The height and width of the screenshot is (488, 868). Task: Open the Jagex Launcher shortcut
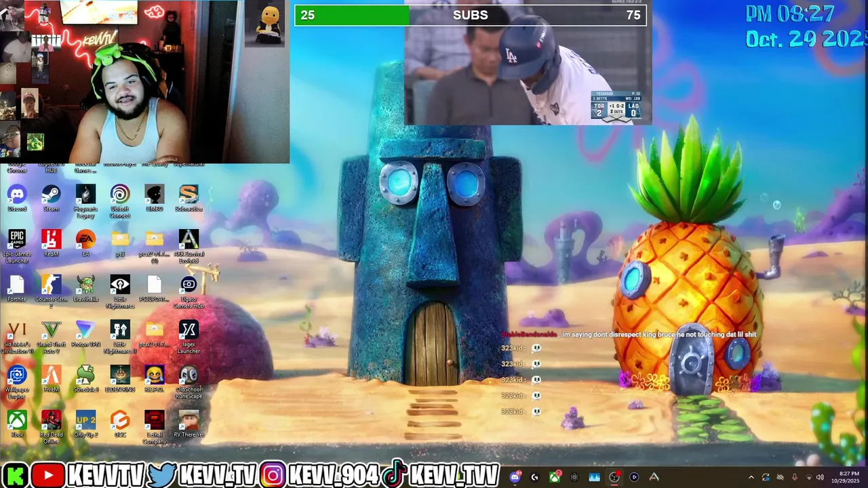189,338
